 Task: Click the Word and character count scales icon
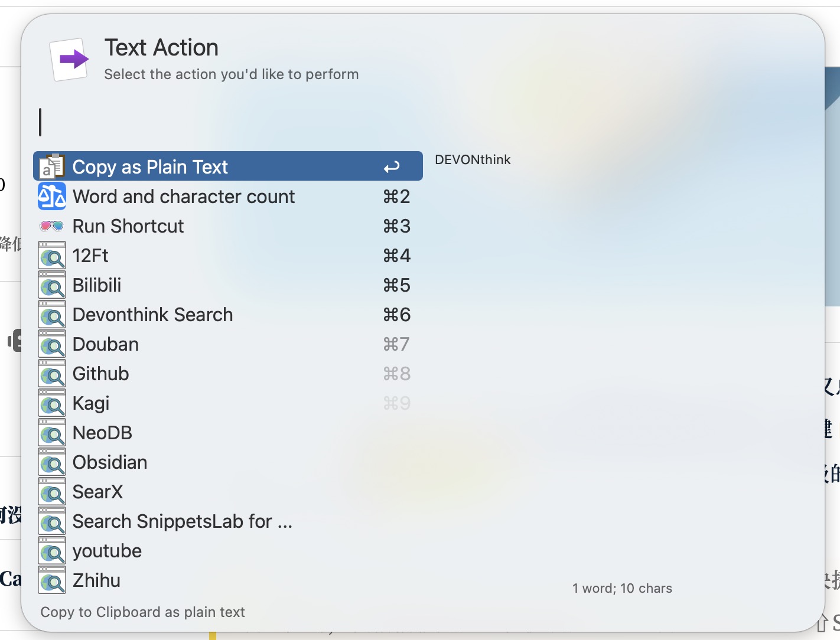pos(52,197)
